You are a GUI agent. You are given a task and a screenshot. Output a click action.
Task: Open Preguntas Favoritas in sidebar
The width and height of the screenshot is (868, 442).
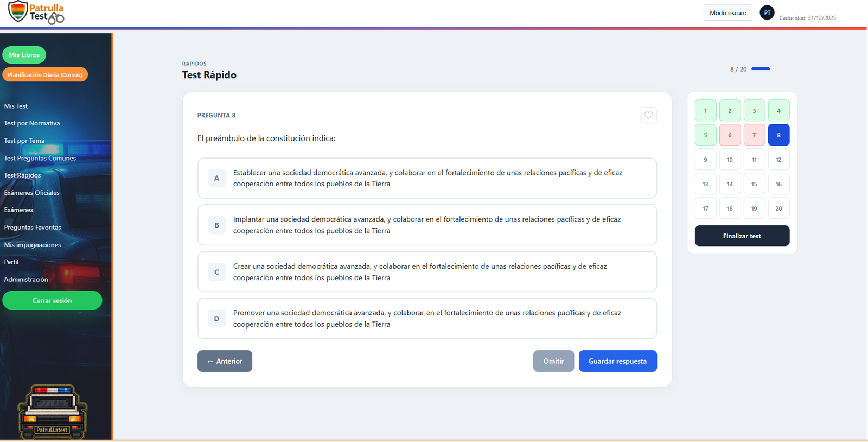[33, 228]
